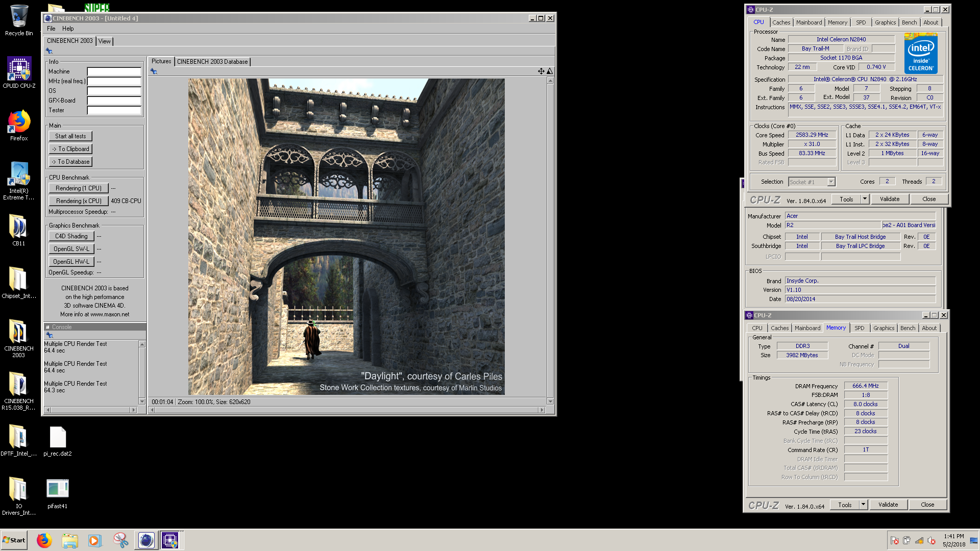The height and width of the screenshot is (551, 980).
Task: Switch to CINEBENCH via its taskbar button
Action: coord(146,540)
